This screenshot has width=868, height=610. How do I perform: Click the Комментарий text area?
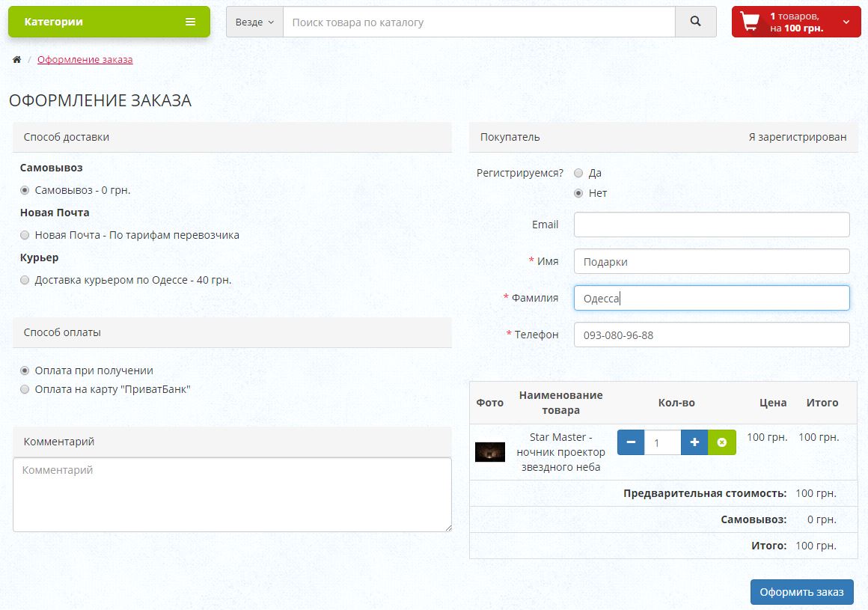tap(232, 495)
